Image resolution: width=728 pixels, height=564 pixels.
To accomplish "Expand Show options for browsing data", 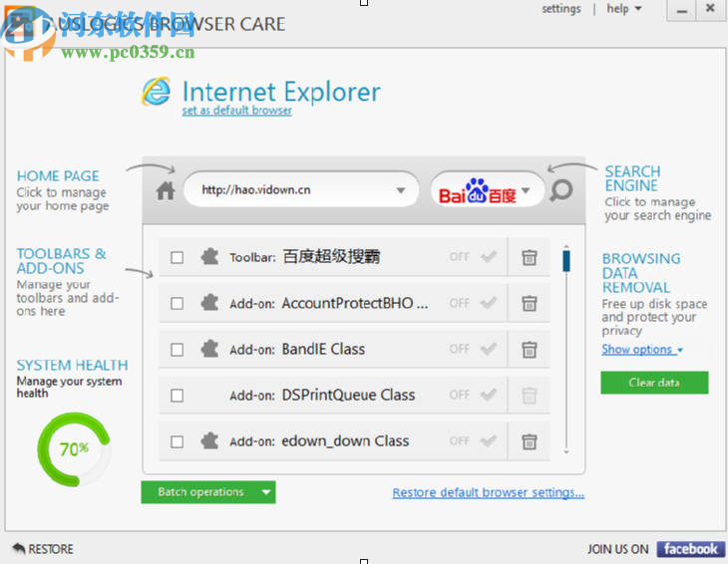I will point(641,349).
